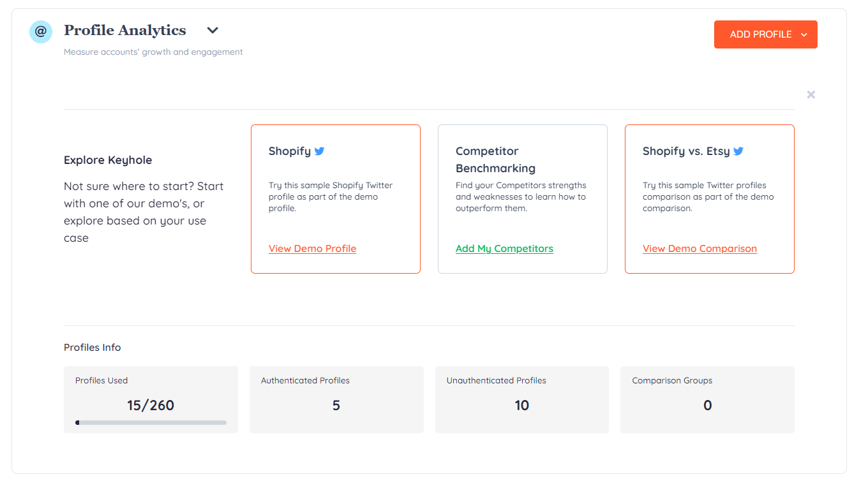Dismiss the Explore Keyhole banner
The height and width of the screenshot is (481, 868).
811,94
